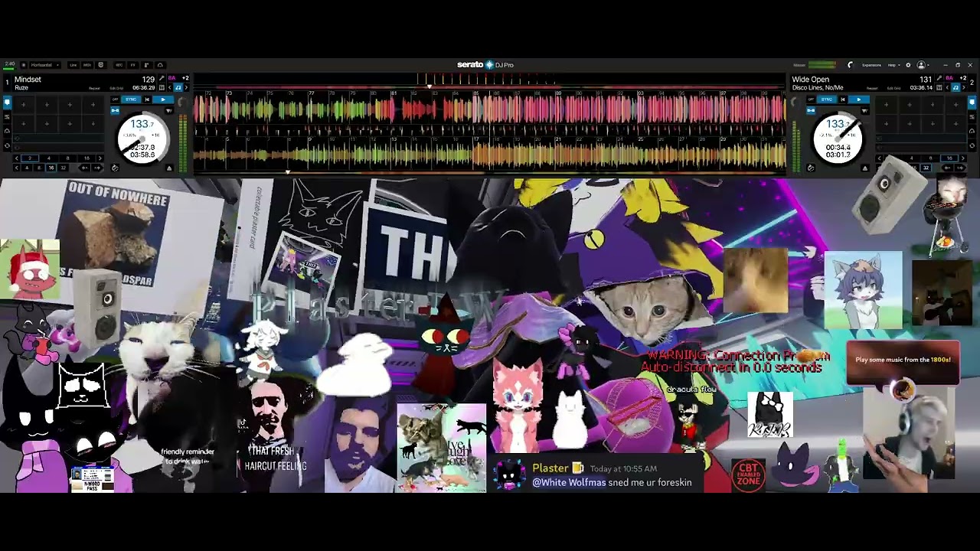Open the Expansions menu
The height and width of the screenshot is (551, 980).
click(x=871, y=65)
